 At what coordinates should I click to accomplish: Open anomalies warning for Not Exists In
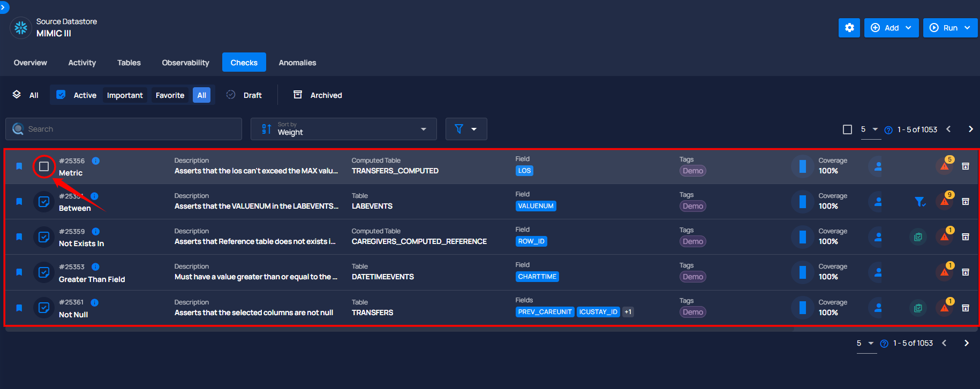[x=945, y=237]
